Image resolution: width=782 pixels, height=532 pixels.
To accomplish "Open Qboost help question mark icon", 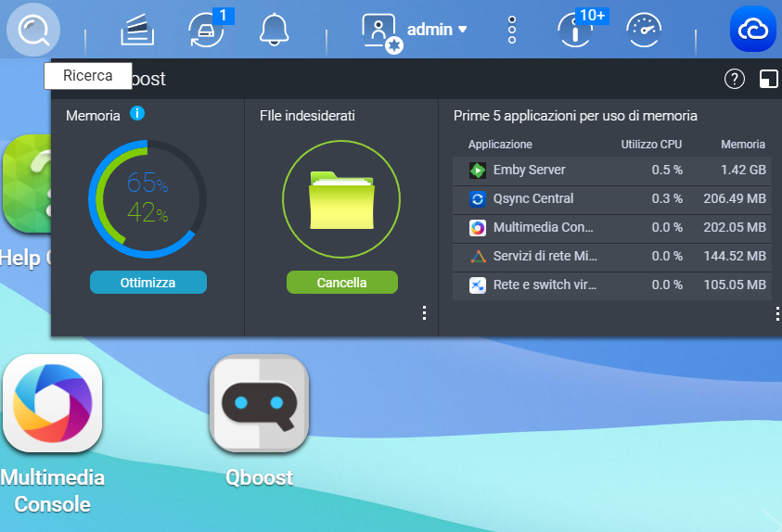I will pyautogui.click(x=734, y=79).
